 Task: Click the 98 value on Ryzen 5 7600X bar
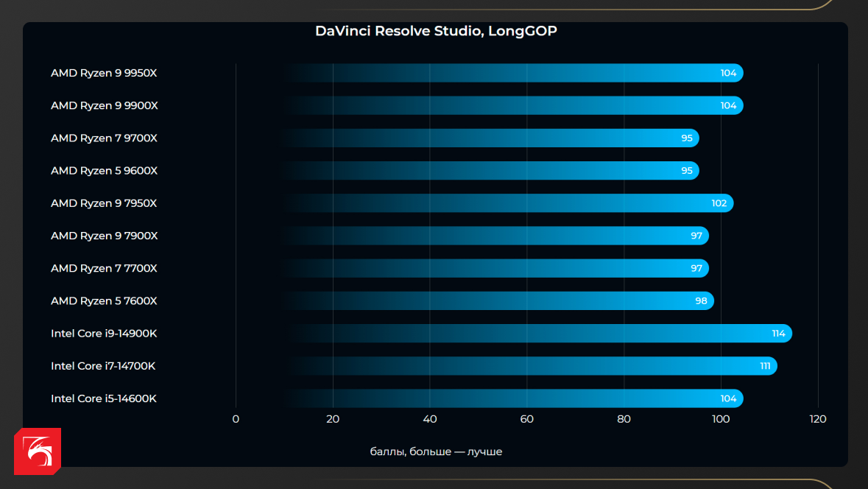pyautogui.click(x=702, y=300)
